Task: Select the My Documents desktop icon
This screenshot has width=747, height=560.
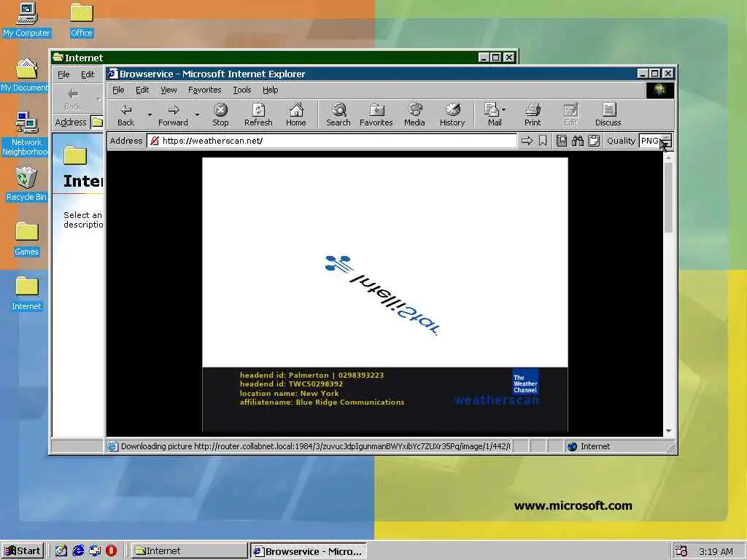Action: tap(26, 75)
